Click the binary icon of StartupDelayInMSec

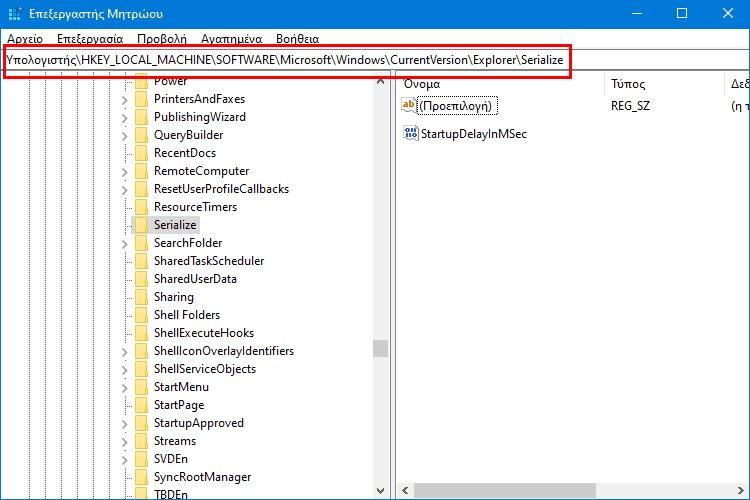tap(410, 133)
